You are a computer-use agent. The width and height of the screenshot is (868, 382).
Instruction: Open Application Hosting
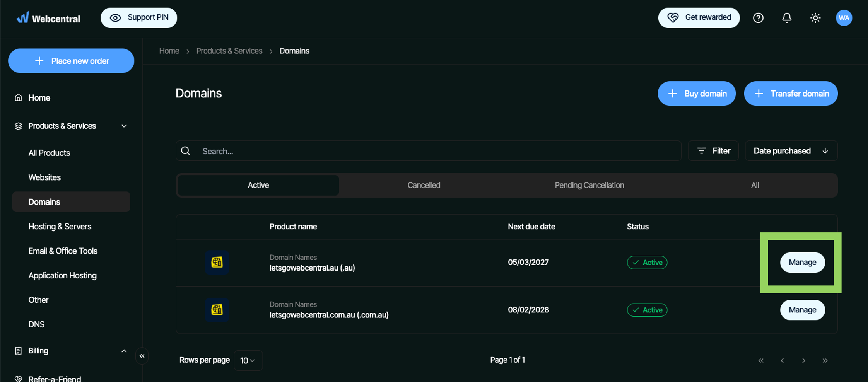pyautogui.click(x=63, y=276)
